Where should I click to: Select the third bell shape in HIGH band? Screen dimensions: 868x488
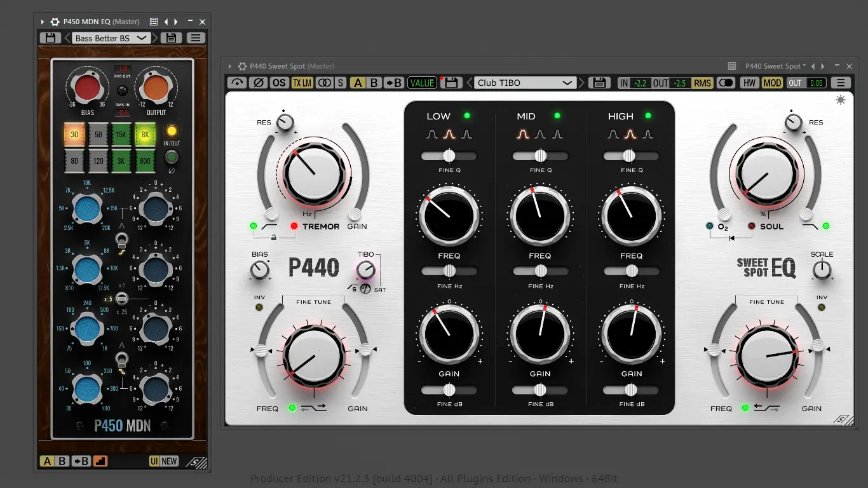click(648, 134)
